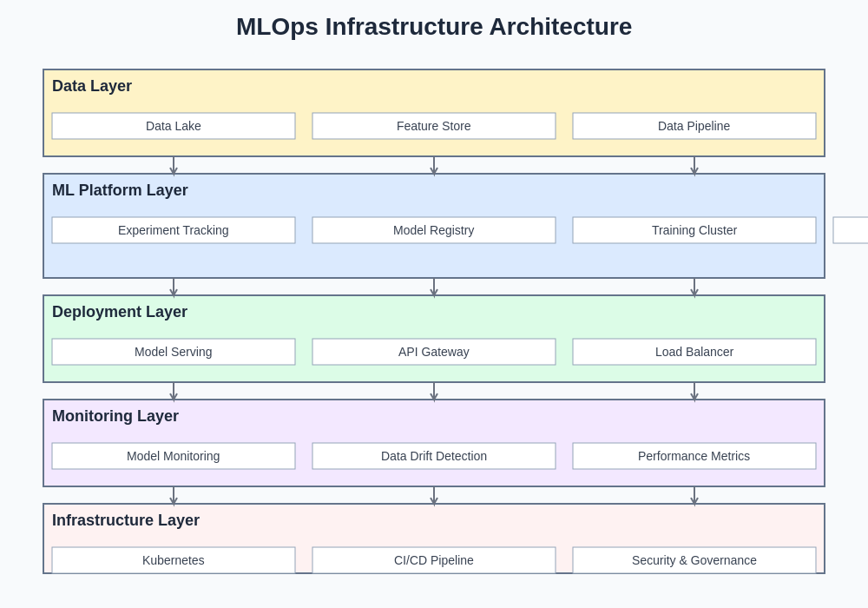Select the ML Platform Layer title
This screenshot has width=868, height=608.
click(x=120, y=190)
